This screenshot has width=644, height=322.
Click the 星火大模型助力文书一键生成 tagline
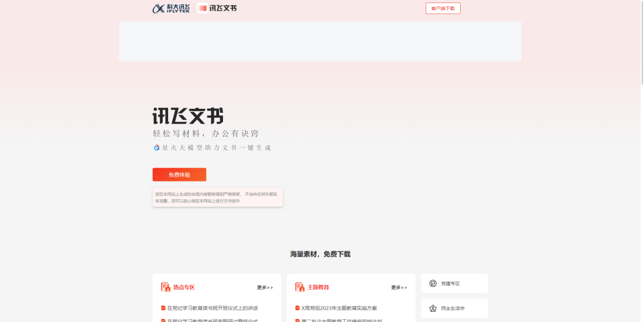coord(217,148)
